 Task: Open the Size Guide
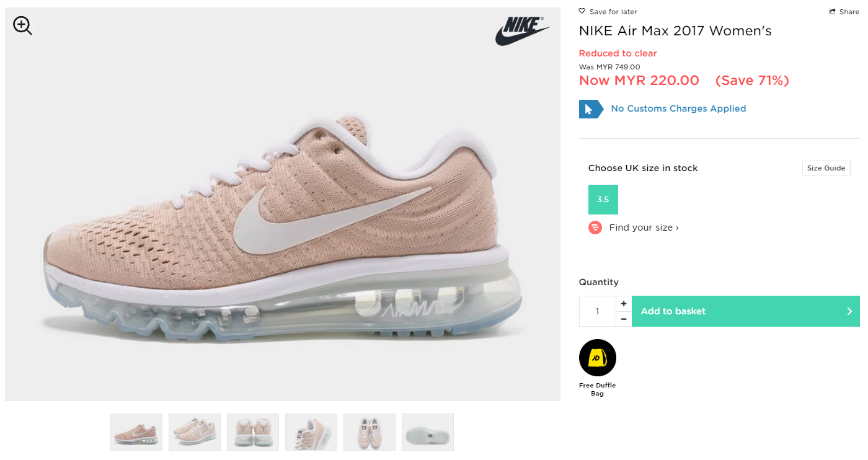(826, 168)
